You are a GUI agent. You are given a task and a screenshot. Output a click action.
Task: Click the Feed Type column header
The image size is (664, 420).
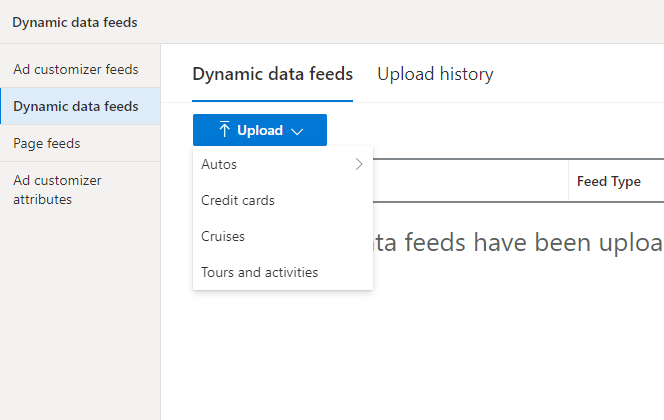click(x=609, y=182)
